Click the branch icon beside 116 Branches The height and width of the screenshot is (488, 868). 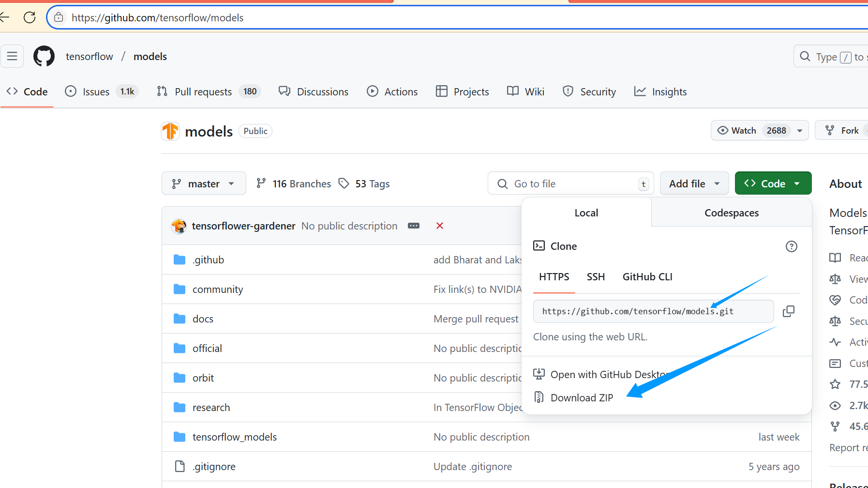pyautogui.click(x=261, y=183)
